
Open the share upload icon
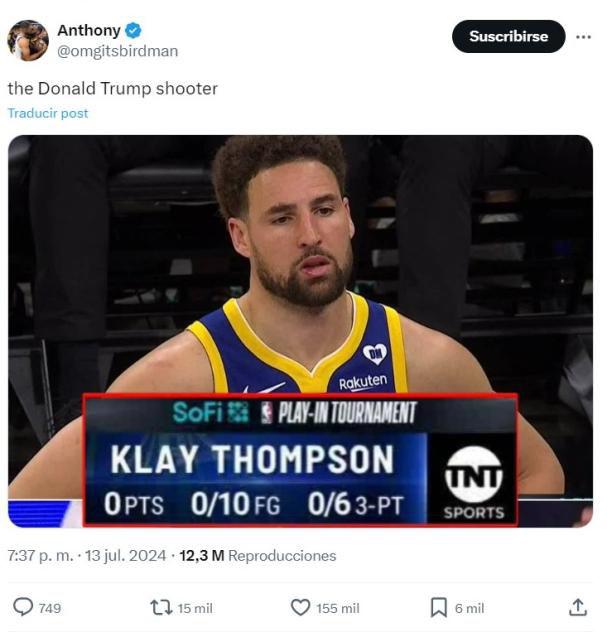(x=578, y=607)
